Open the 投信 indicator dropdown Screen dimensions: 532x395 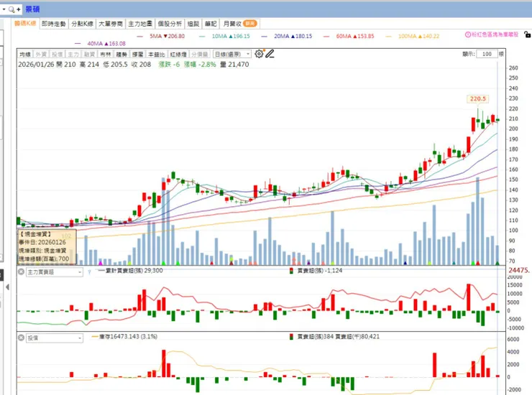click(x=55, y=338)
